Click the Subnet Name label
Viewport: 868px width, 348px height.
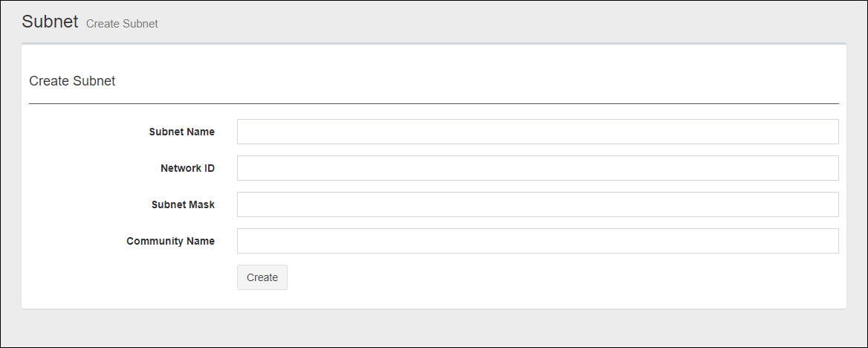pyautogui.click(x=181, y=132)
